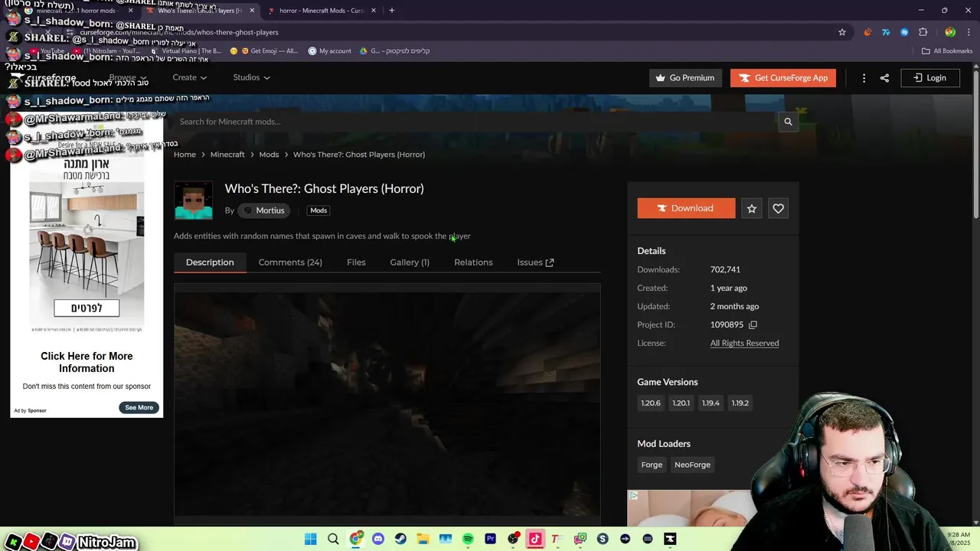The image size is (980, 551).
Task: Click the browser address bar URL
Action: tap(179, 32)
